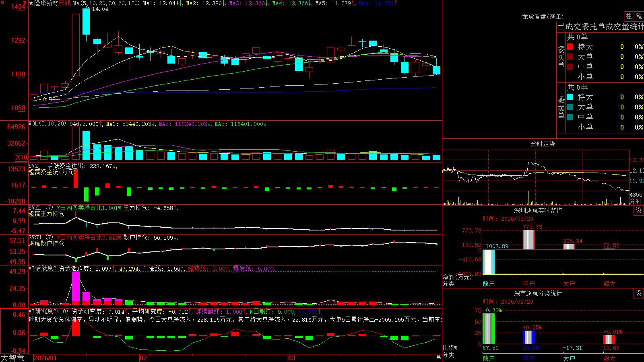Select 散户 category in 深圳超赢实时监控 chart
Image resolution: width=644 pixels, height=362 pixels.
point(489,284)
